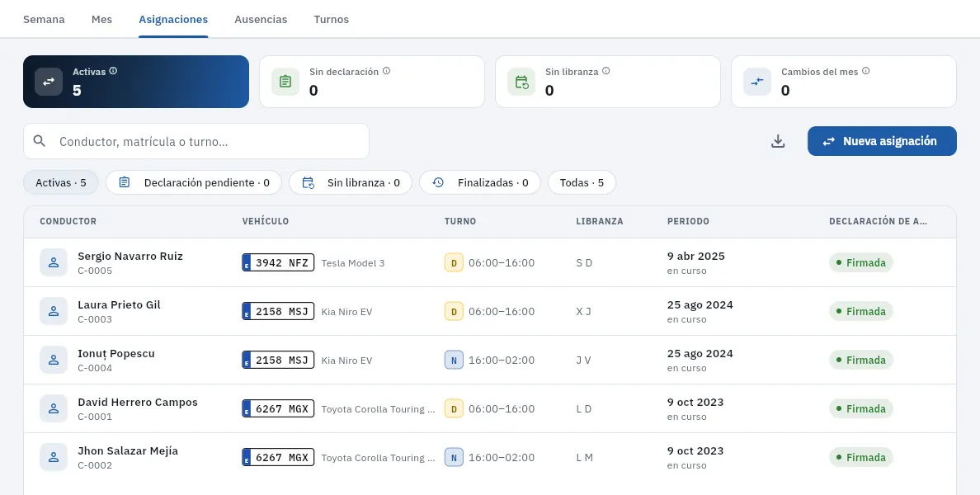The height and width of the screenshot is (495, 980).
Task: Click the info icon beside Activas
Action: point(113,71)
